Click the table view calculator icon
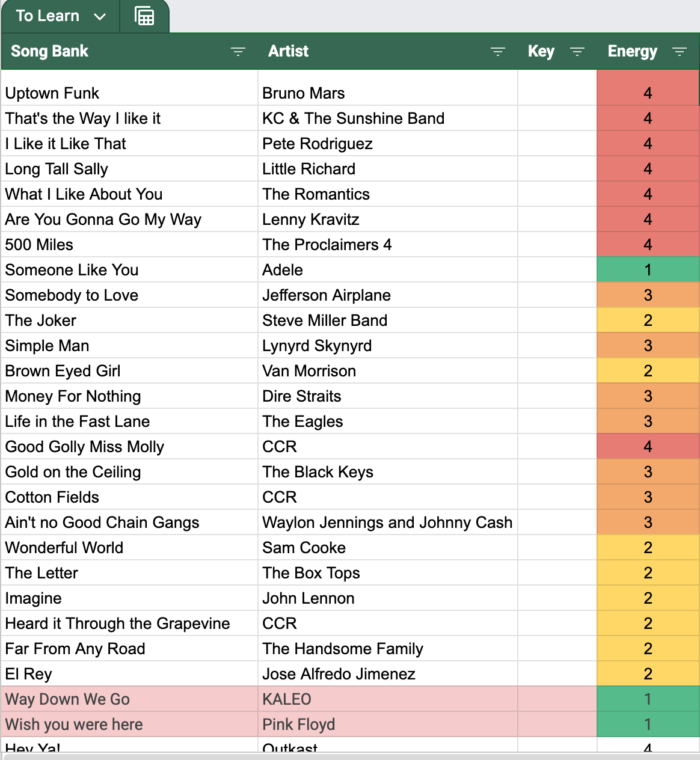 point(144,16)
